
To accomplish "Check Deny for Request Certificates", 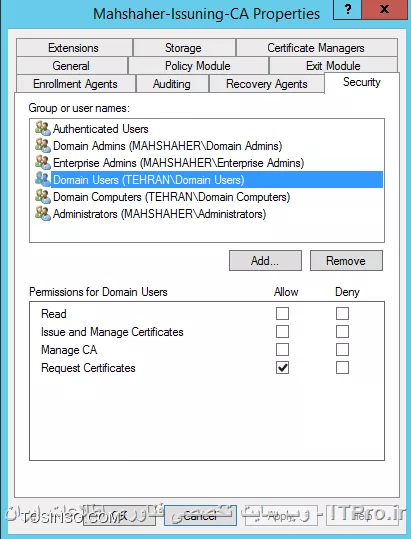I will point(342,368).
